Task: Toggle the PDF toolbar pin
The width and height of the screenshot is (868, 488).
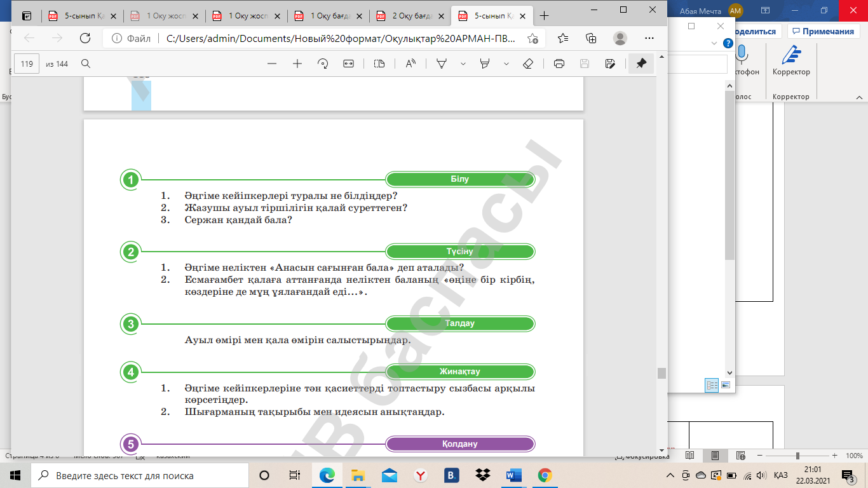Action: click(641, 64)
